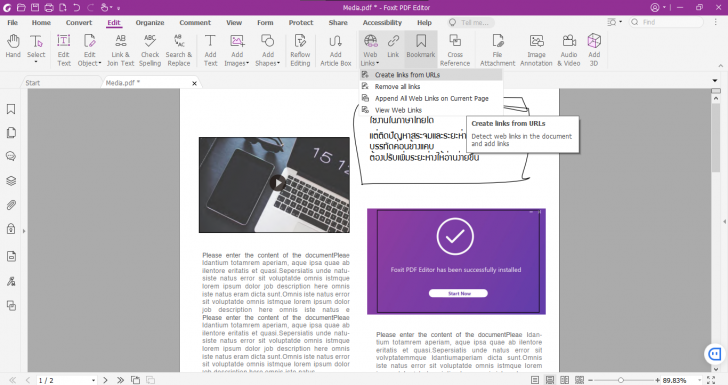Enable single page view mode

(x=535, y=380)
